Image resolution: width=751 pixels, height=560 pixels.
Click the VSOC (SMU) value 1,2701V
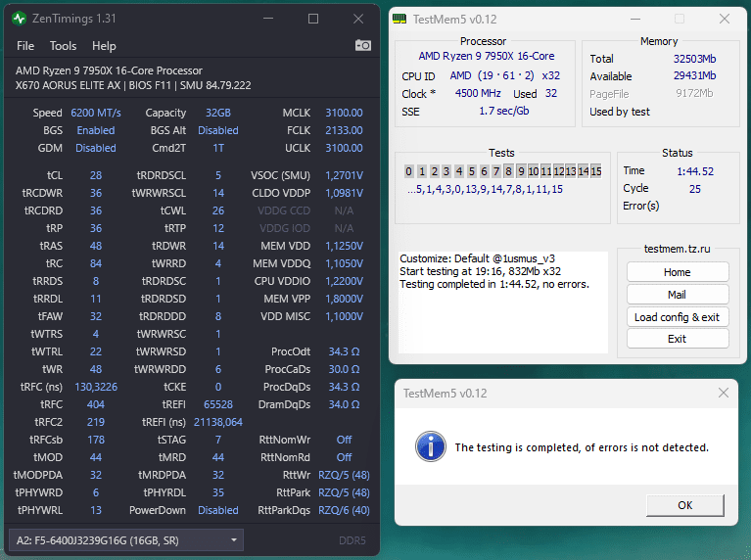(x=344, y=175)
